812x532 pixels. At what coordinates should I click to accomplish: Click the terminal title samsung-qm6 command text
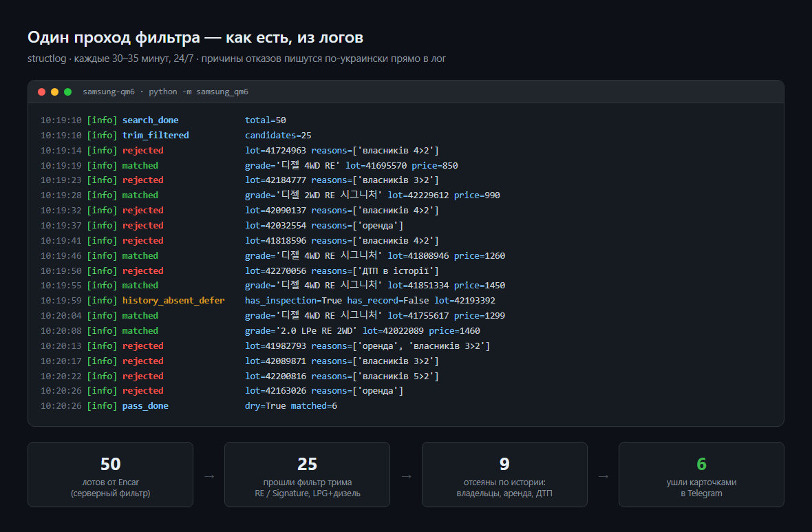(x=165, y=92)
